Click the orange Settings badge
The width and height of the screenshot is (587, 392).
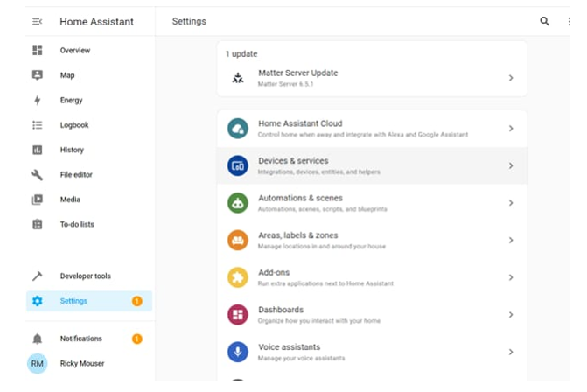[x=137, y=301]
